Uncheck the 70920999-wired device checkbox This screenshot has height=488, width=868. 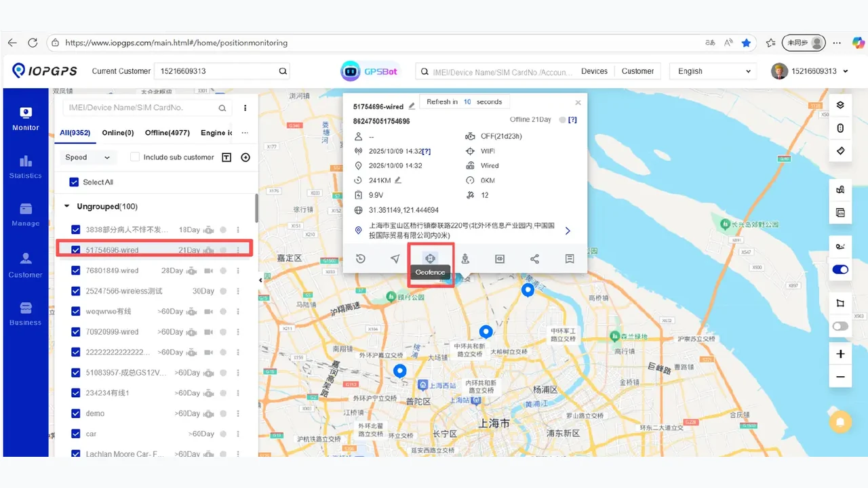(76, 331)
